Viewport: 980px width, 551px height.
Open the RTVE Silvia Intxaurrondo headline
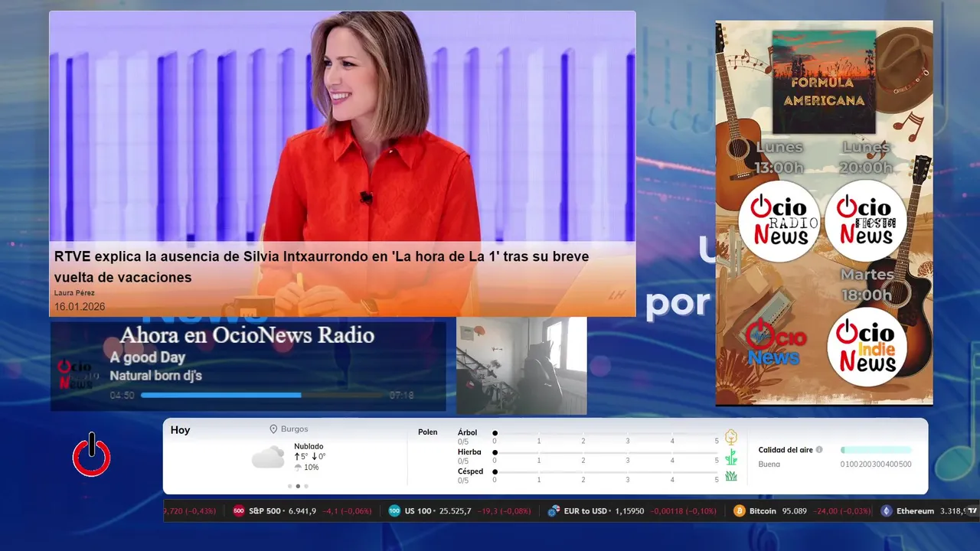[322, 266]
